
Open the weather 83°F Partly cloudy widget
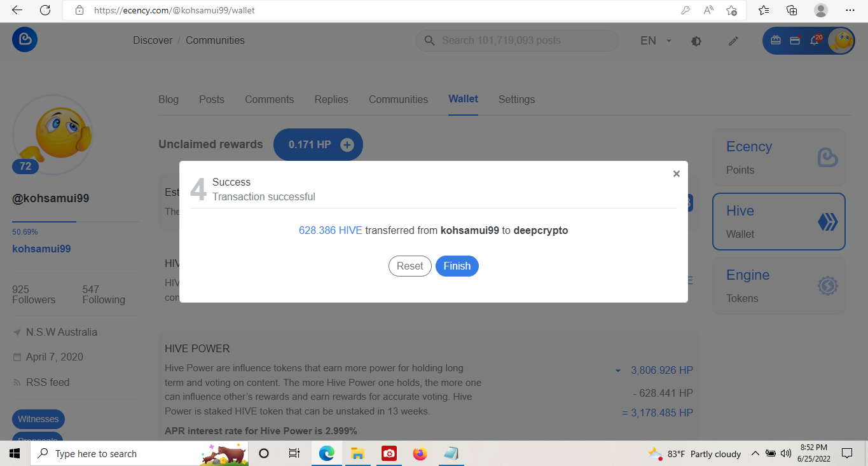694,453
